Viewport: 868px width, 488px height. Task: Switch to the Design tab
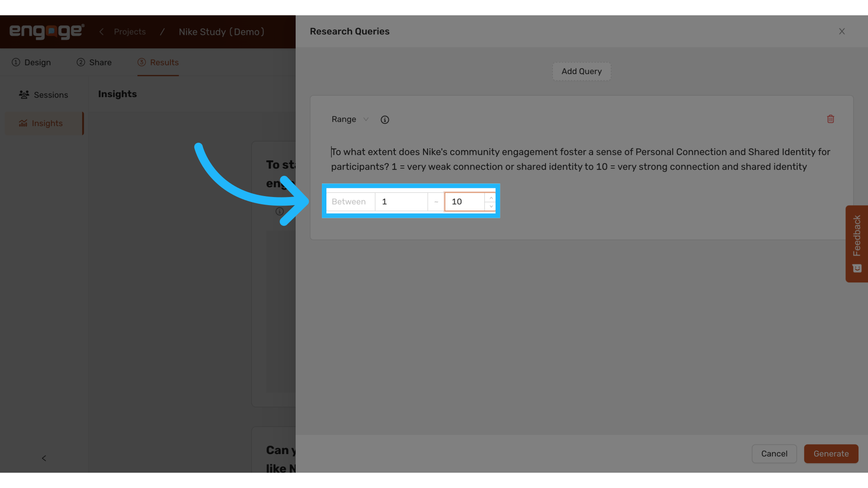coord(31,62)
